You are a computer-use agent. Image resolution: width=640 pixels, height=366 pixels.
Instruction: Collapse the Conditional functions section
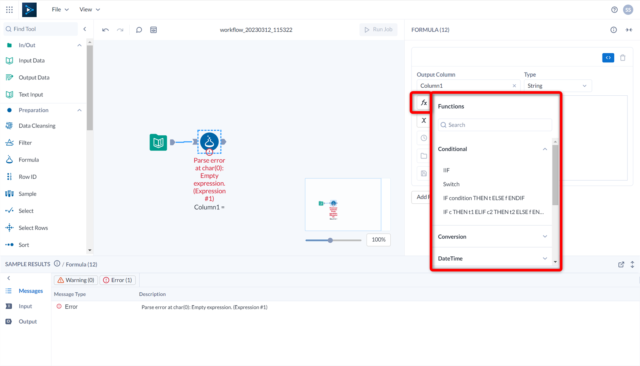(x=544, y=149)
